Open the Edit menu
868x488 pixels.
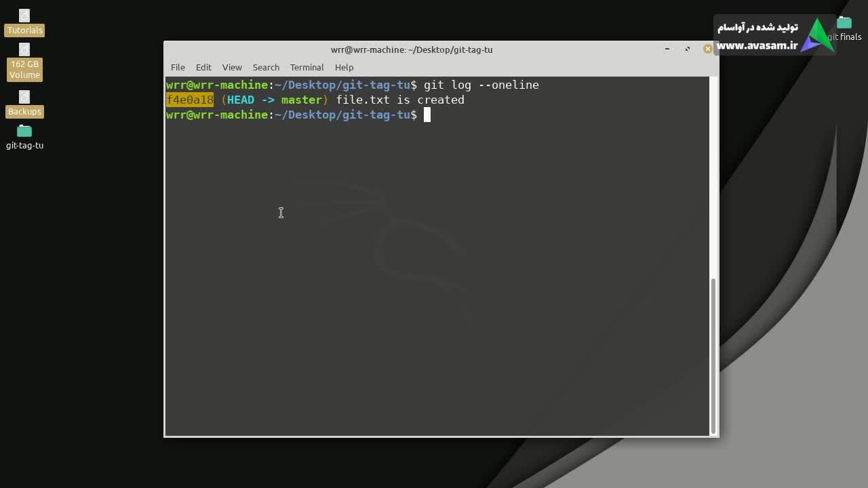coord(203,67)
